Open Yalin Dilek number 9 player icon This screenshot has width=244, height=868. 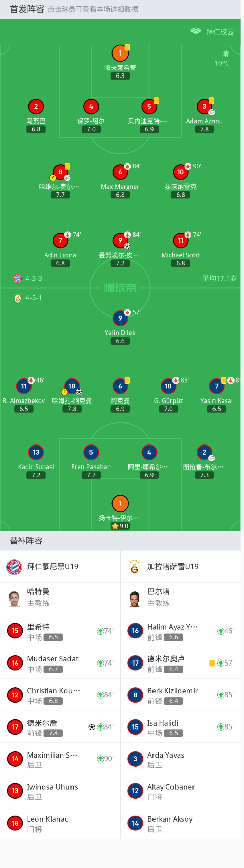(x=120, y=318)
